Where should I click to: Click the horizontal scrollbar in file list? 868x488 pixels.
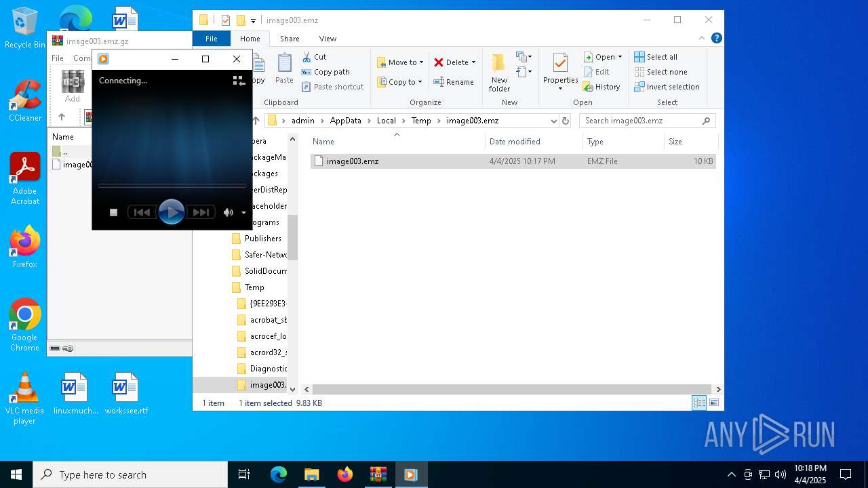512,389
